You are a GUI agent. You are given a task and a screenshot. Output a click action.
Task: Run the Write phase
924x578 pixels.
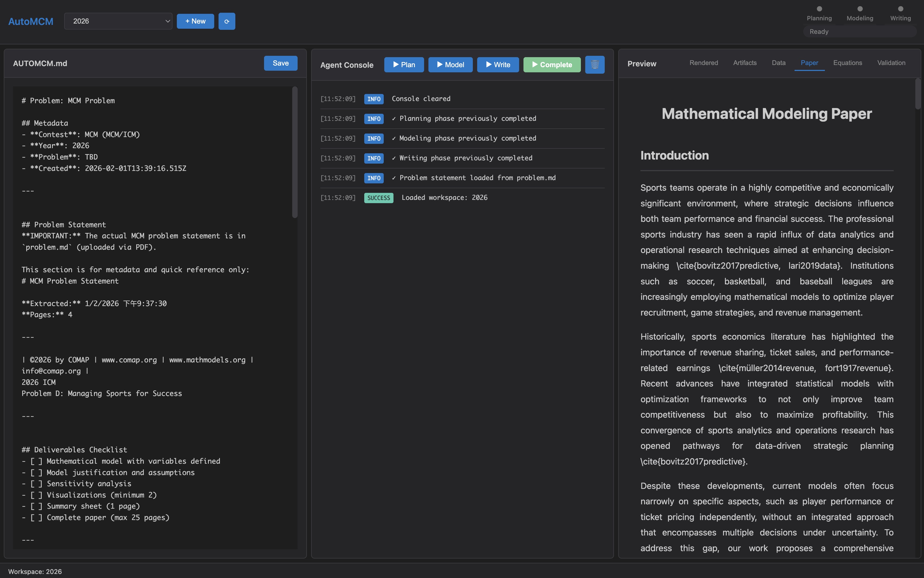point(497,65)
